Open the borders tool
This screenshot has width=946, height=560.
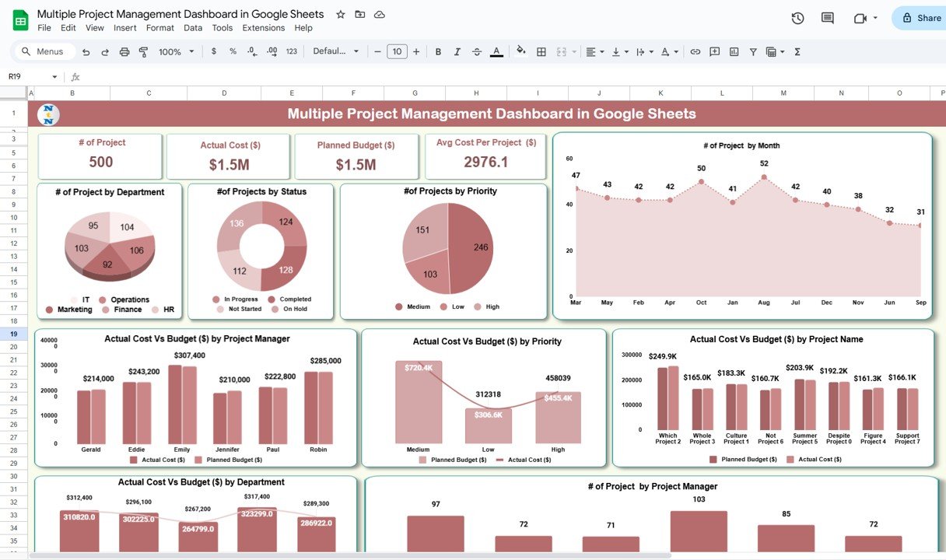[x=541, y=52]
